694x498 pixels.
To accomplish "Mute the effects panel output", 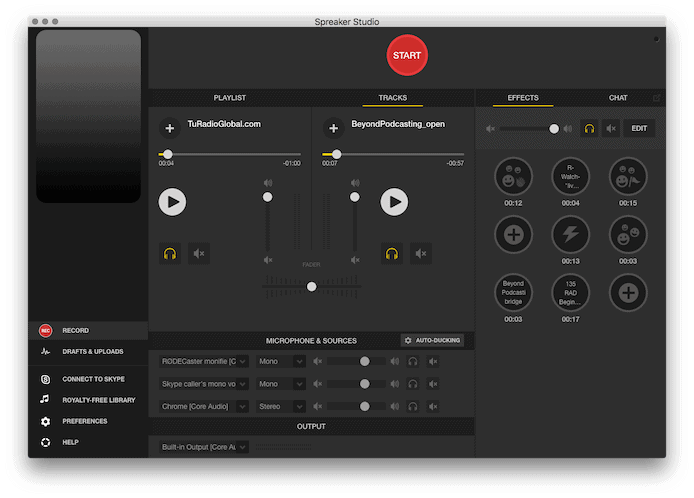I will (x=611, y=129).
